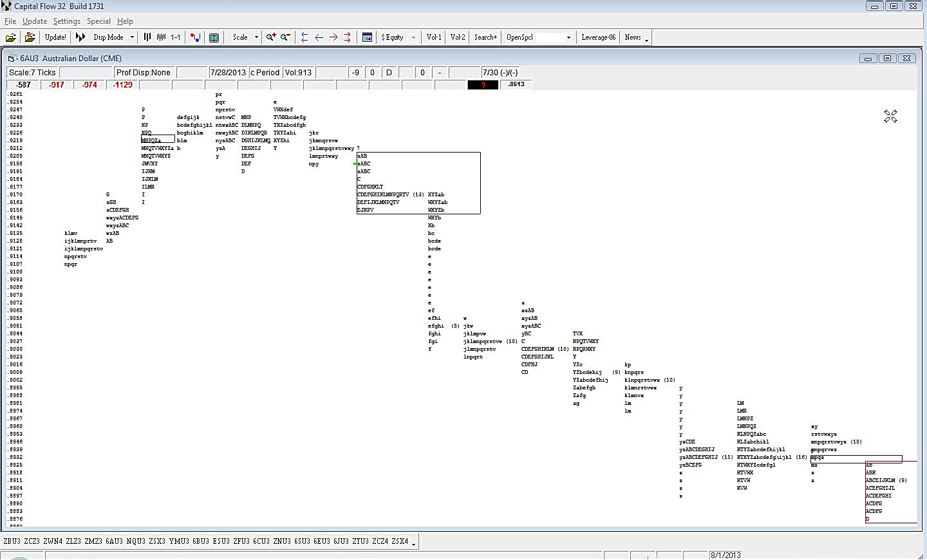The image size is (927, 560).
Task: Click the single red right arrow
Action: coord(333,37)
